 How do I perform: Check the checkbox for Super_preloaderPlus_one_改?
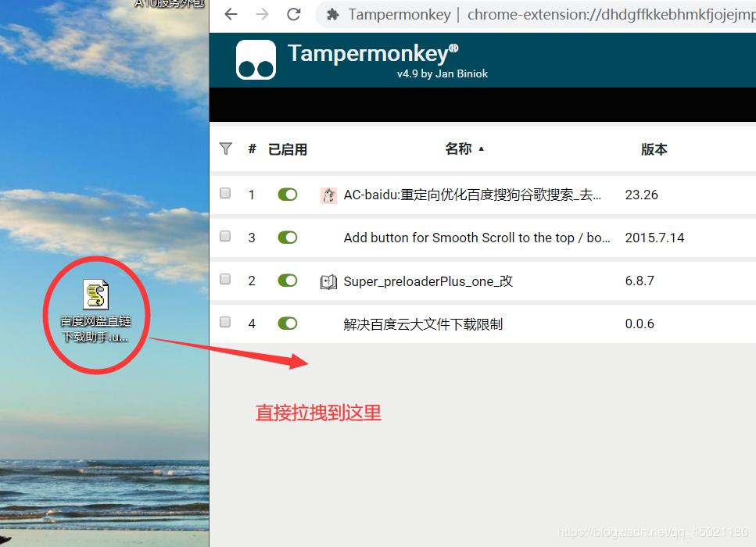[x=225, y=279]
